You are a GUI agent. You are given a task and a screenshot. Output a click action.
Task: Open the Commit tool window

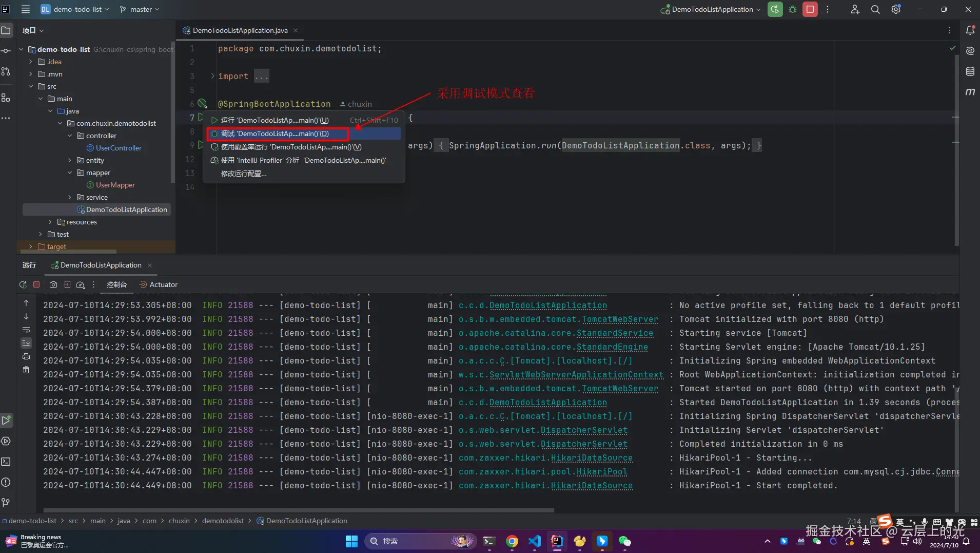coord(6,51)
